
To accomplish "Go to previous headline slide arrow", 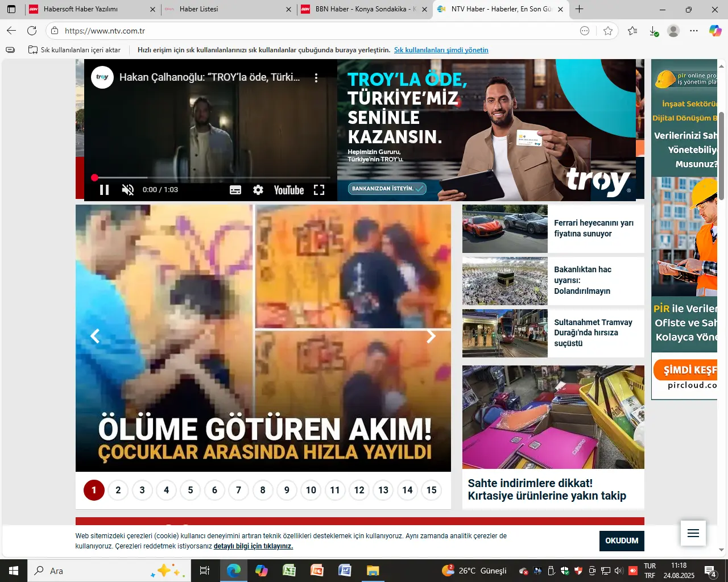I will 95,336.
